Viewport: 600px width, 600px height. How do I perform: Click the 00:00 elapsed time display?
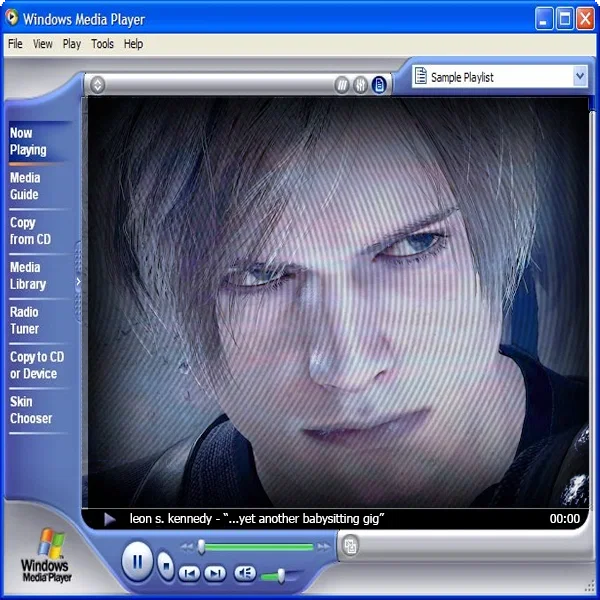coord(564,519)
